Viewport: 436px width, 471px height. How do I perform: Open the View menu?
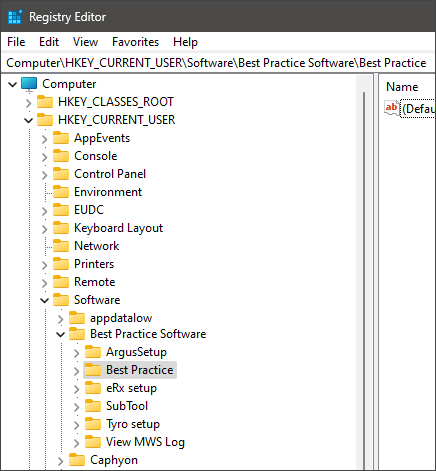85,42
